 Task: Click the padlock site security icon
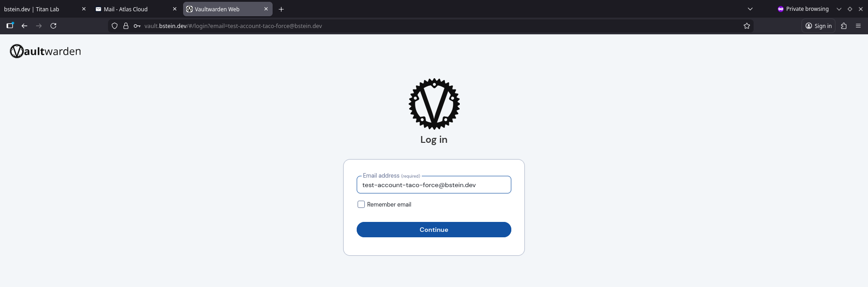(x=126, y=26)
